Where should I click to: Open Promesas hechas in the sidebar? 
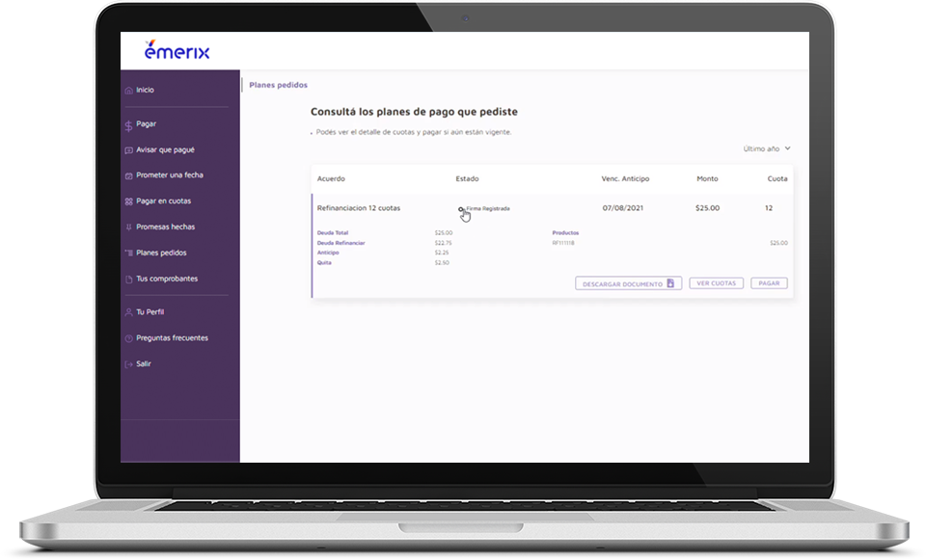[165, 227]
